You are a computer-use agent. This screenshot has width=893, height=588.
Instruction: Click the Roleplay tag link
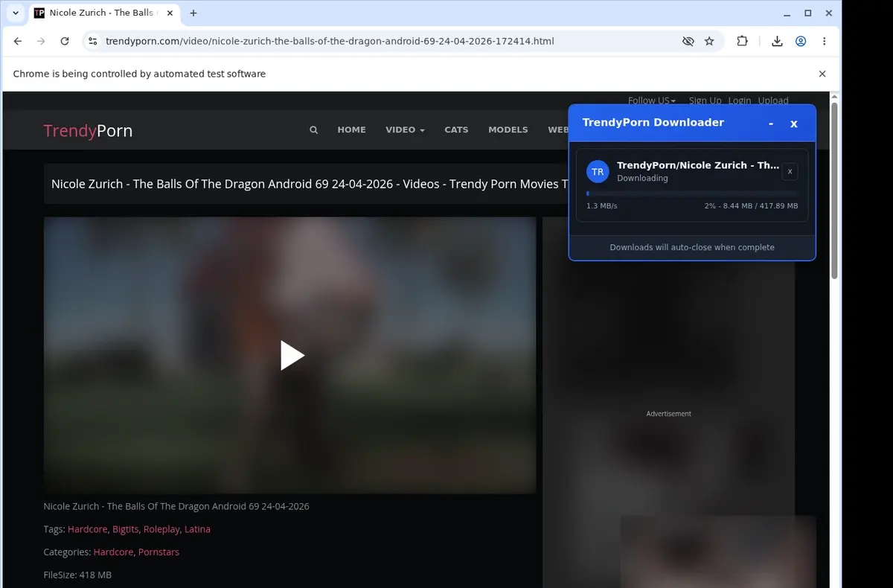(x=161, y=529)
